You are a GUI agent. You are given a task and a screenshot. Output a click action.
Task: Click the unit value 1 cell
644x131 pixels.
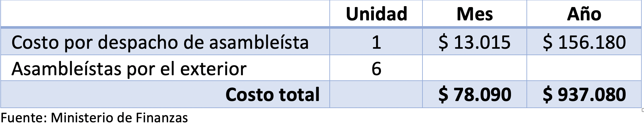click(x=376, y=42)
